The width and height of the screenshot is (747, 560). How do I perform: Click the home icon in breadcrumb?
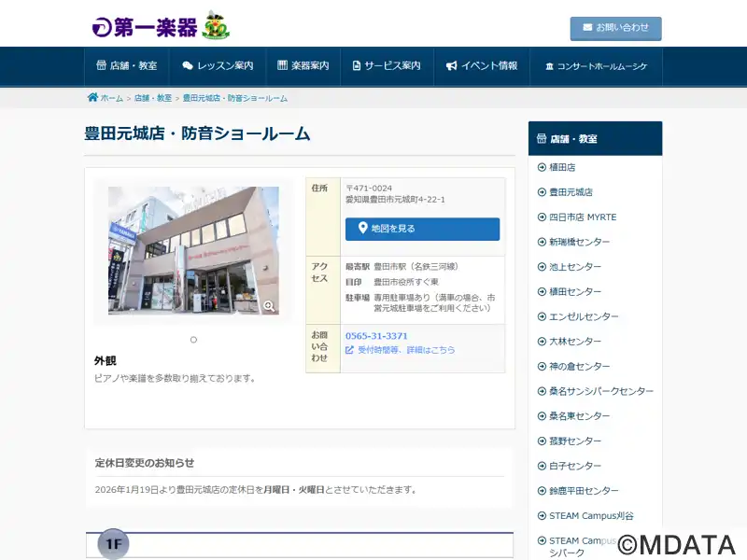pyautogui.click(x=92, y=98)
